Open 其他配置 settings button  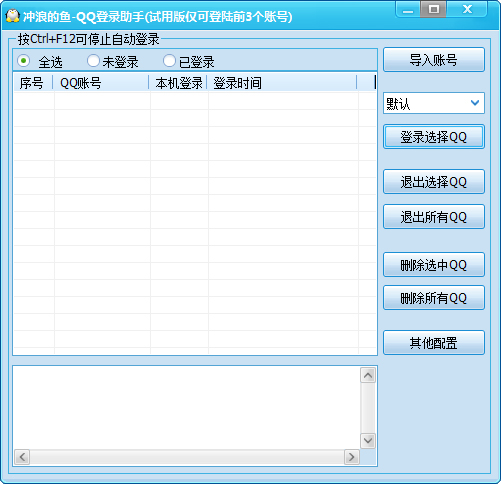(x=434, y=342)
